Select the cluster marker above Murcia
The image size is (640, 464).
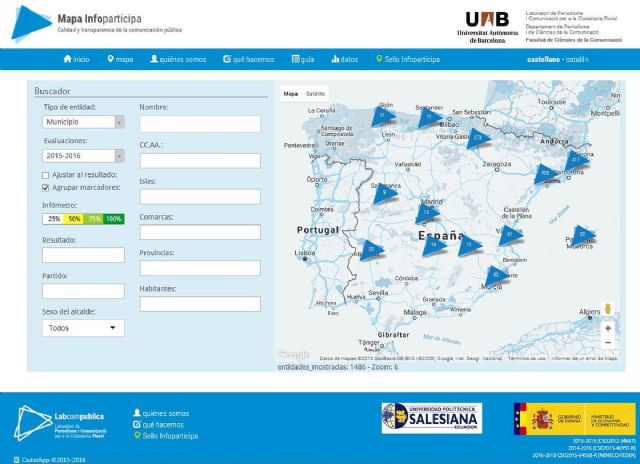pos(496,276)
